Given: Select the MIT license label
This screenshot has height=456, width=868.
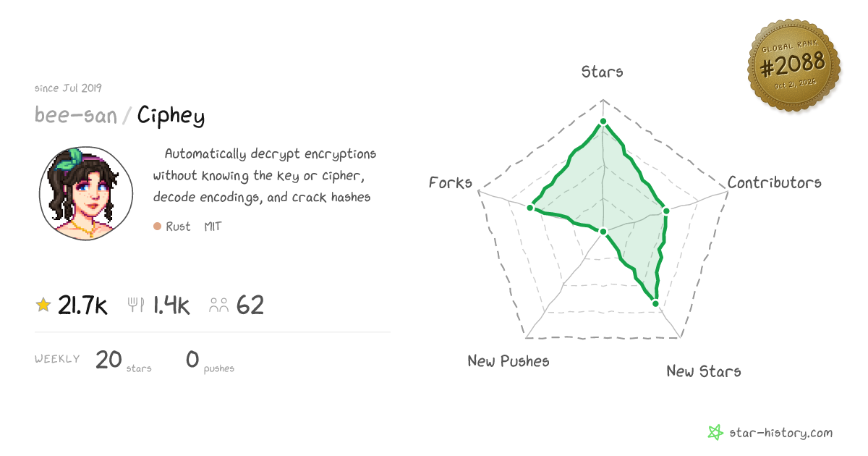Looking at the screenshot, I should point(213,227).
